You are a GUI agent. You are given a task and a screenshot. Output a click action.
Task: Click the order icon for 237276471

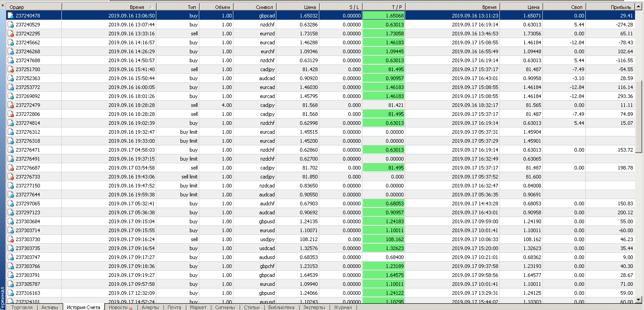point(11,150)
